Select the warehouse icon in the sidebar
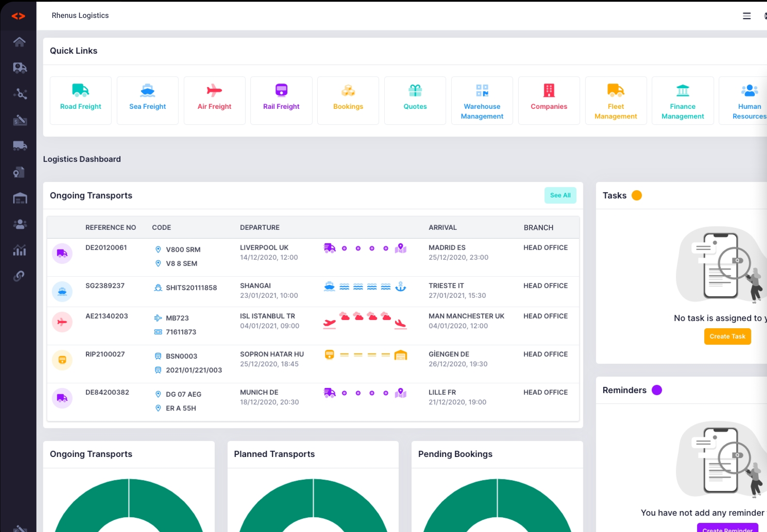Screen dimensions: 767x532 pyautogui.click(x=20, y=198)
